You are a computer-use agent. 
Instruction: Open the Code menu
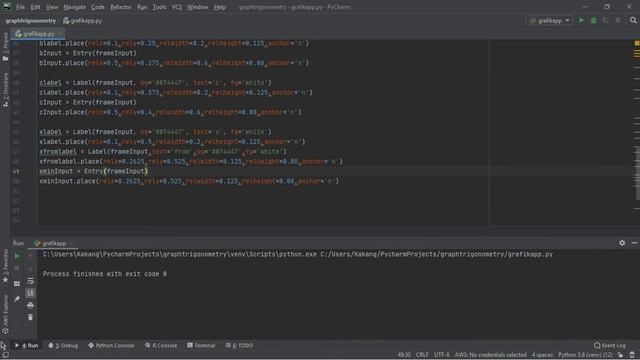pyautogui.click(x=98, y=7)
